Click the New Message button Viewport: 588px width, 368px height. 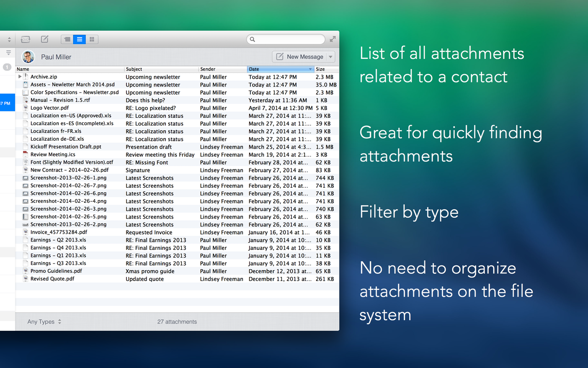click(300, 57)
